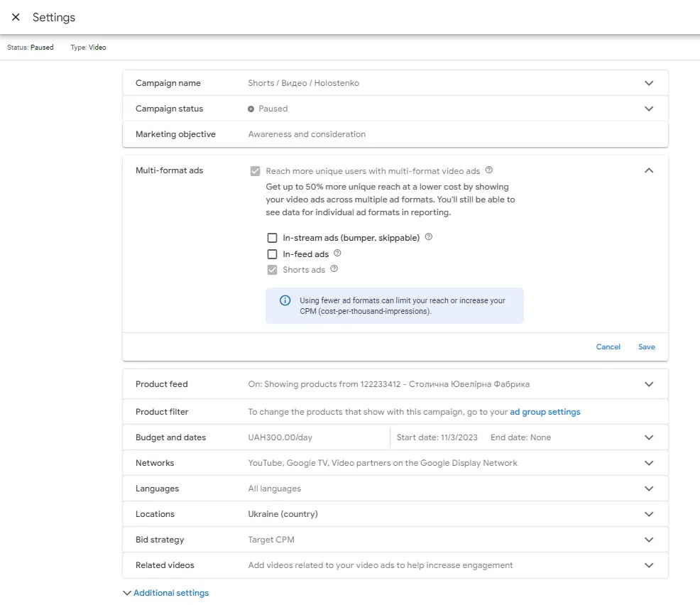This screenshot has width=700, height=605.
Task: Click Start date: 11/3/2023 text
Action: 437,437
